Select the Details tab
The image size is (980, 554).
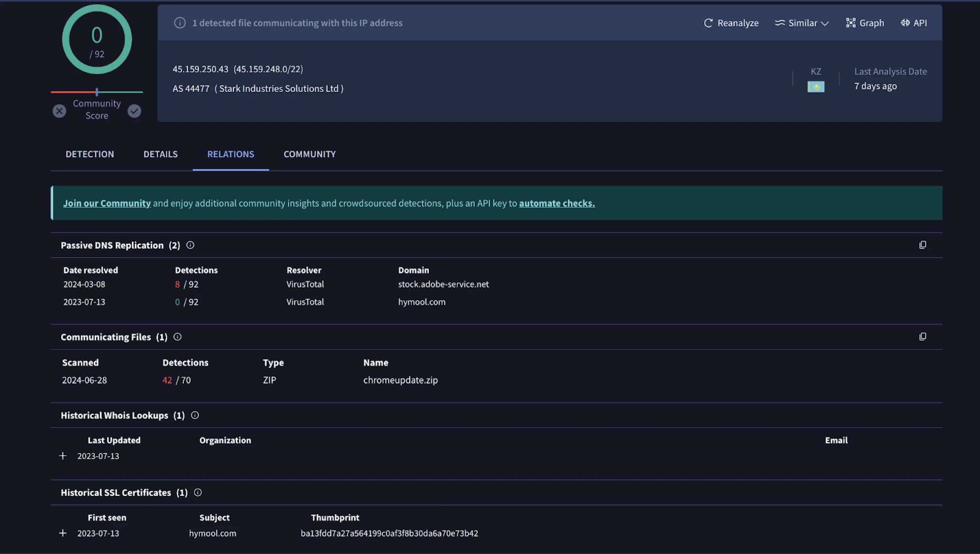160,153
